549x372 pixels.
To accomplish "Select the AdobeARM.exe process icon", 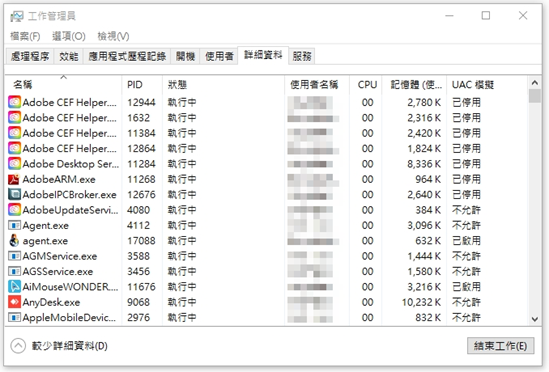I will tap(14, 179).
